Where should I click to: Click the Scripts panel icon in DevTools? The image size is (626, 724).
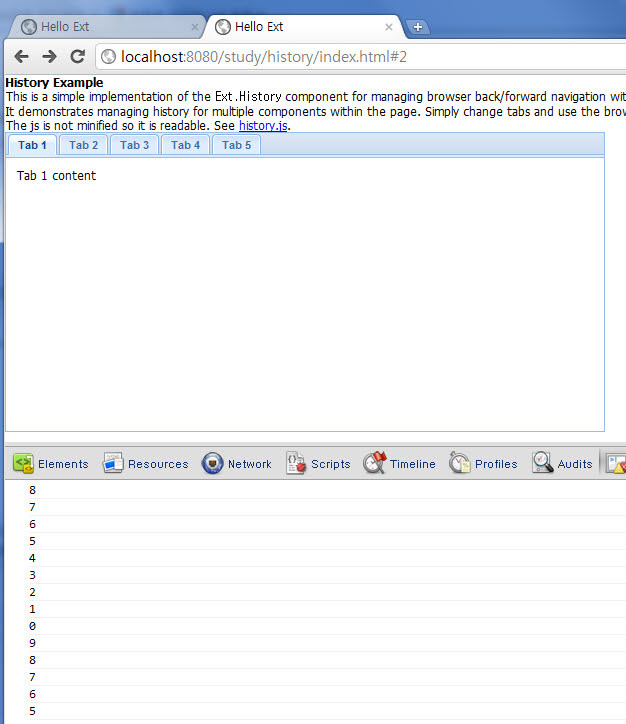[295, 463]
